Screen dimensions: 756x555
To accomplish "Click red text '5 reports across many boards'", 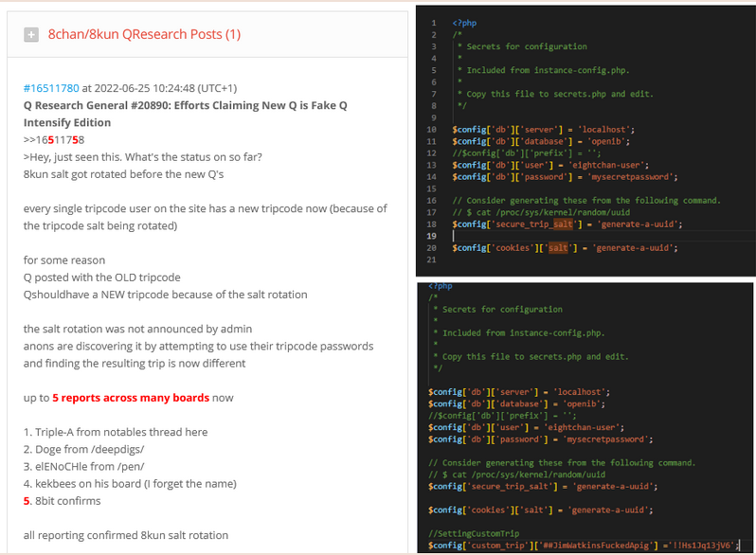I will point(131,398).
